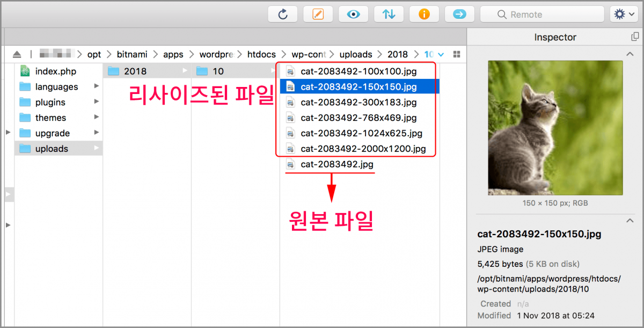This screenshot has height=328, width=644.
Task: Collapse the file details section in Inspector
Action: coord(630,220)
